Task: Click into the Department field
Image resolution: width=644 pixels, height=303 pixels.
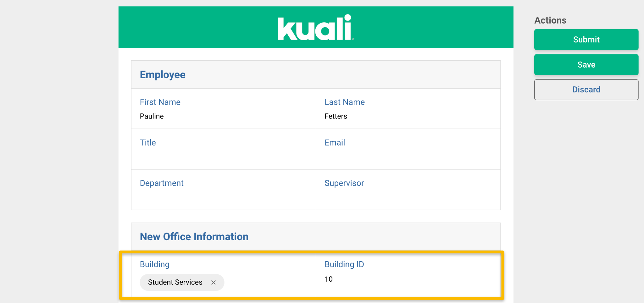Action: [x=223, y=196]
